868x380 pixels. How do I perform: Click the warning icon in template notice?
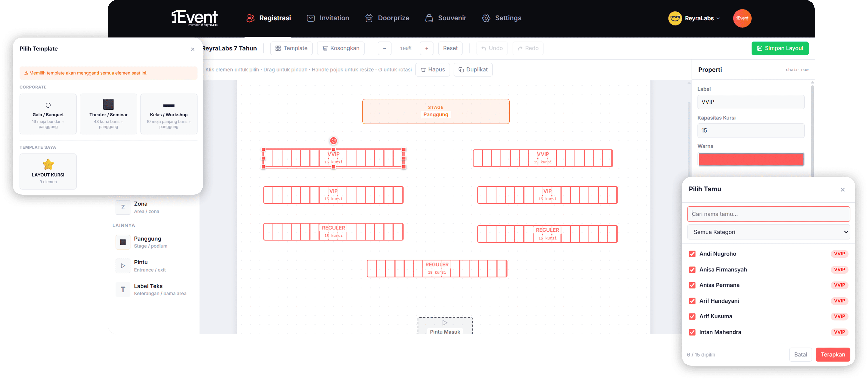(26, 73)
